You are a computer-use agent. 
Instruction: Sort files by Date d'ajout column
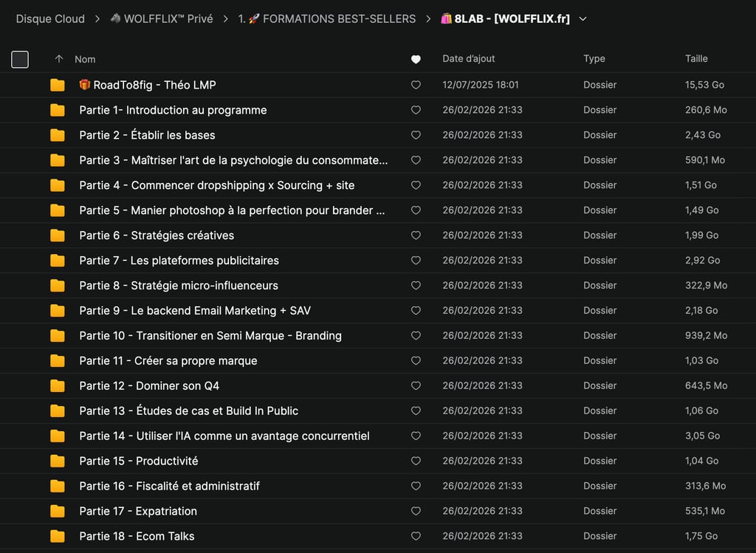[x=468, y=59]
